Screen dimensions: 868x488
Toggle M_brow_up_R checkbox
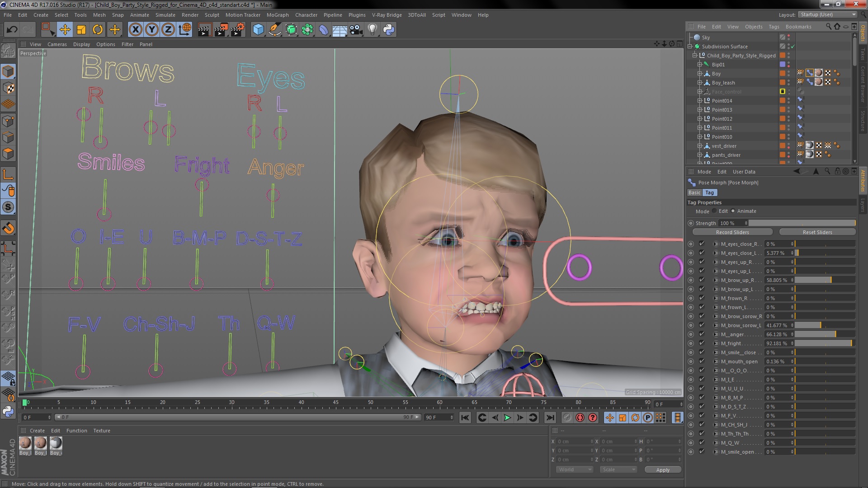click(x=702, y=280)
